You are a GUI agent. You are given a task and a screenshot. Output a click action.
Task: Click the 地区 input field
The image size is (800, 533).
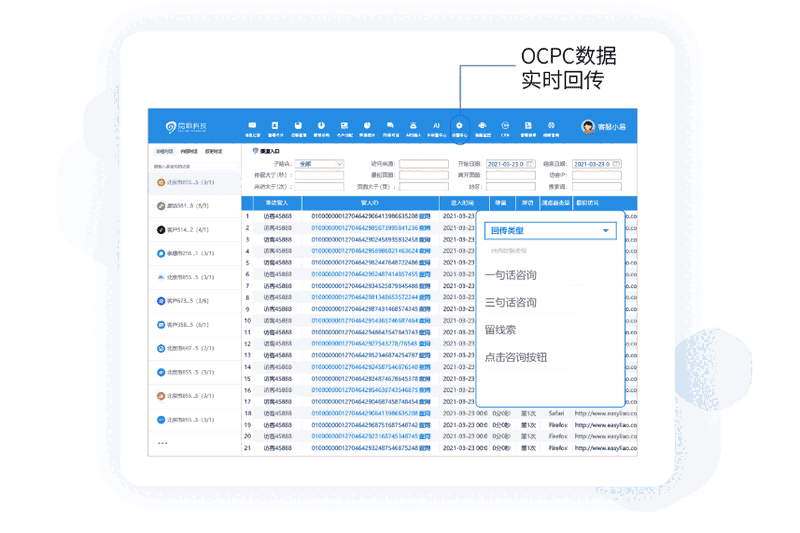click(x=510, y=187)
